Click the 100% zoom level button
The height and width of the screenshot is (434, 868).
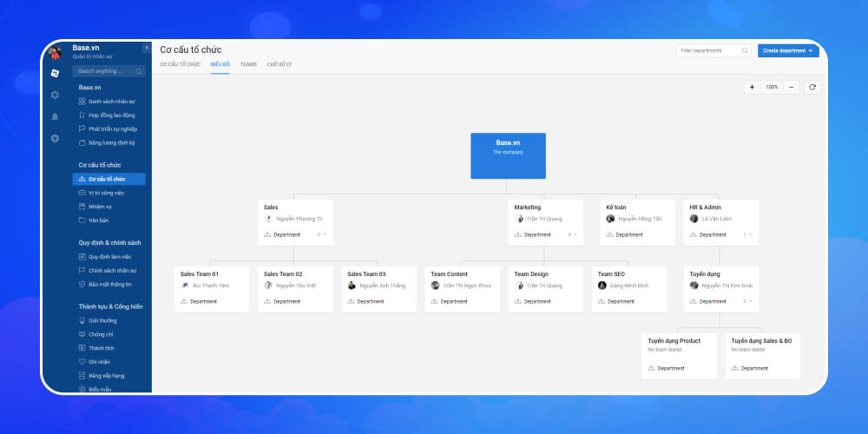click(772, 87)
